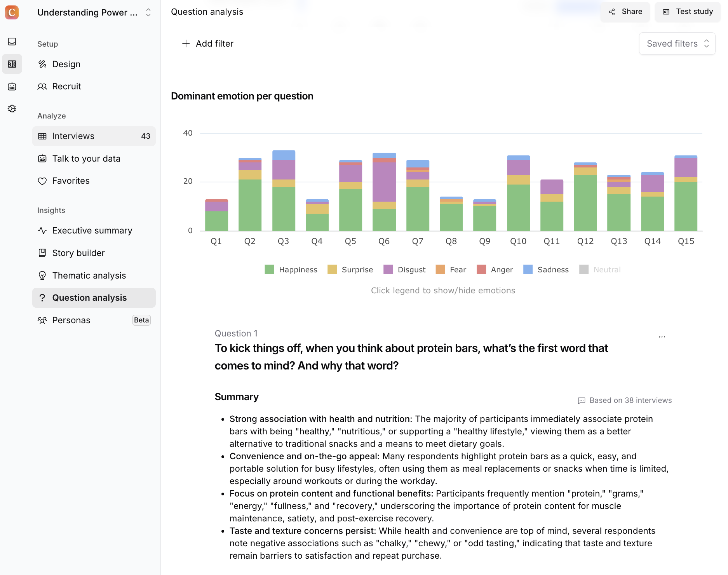Click the Test study button
Screen dimensions: 728x575
coord(688,12)
